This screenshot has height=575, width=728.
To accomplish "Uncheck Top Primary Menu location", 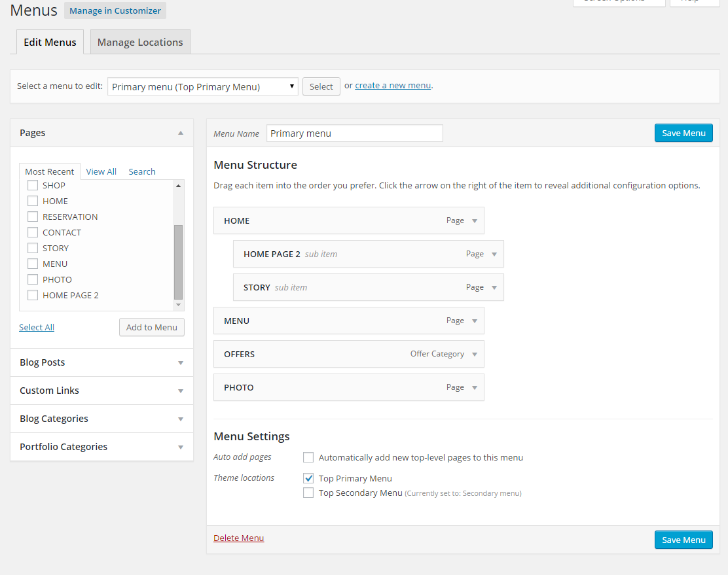I will point(308,478).
